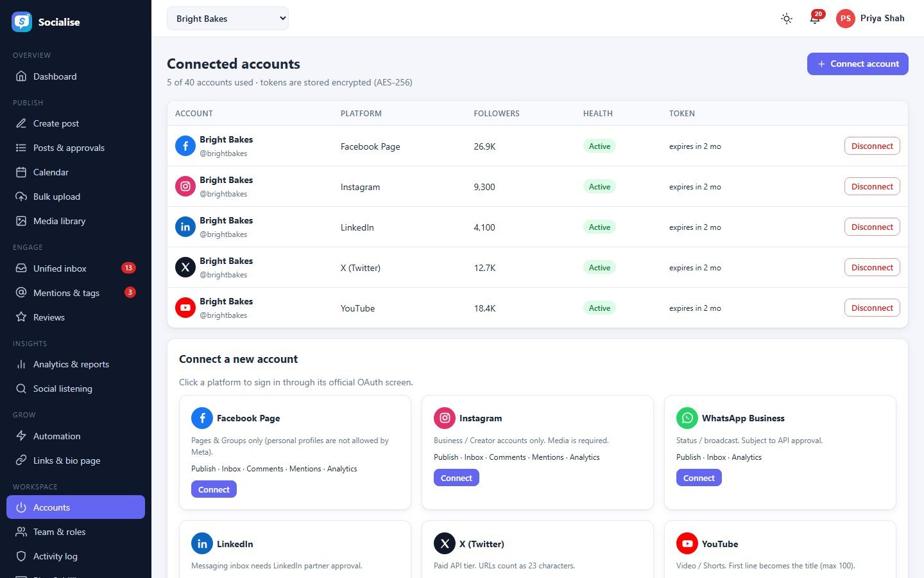Screen dimensions: 924x578
Task: Open Team & roles
Action: (x=76, y=532)
